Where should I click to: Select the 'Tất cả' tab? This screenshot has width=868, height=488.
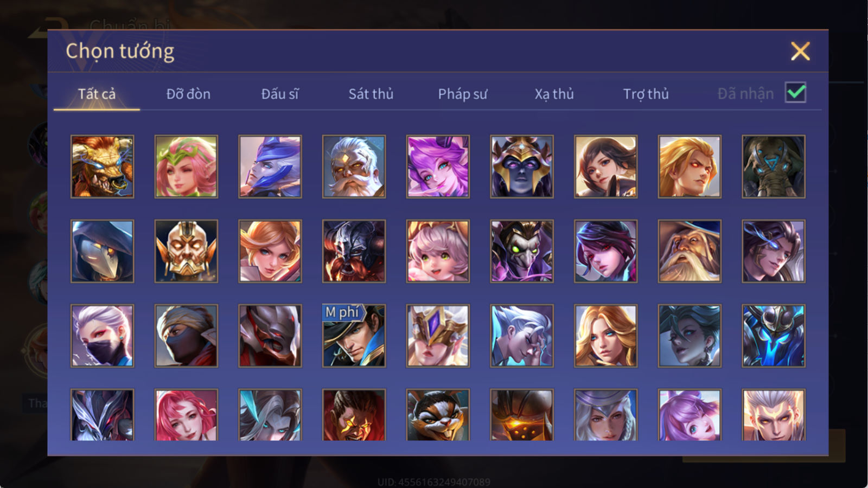click(x=97, y=94)
